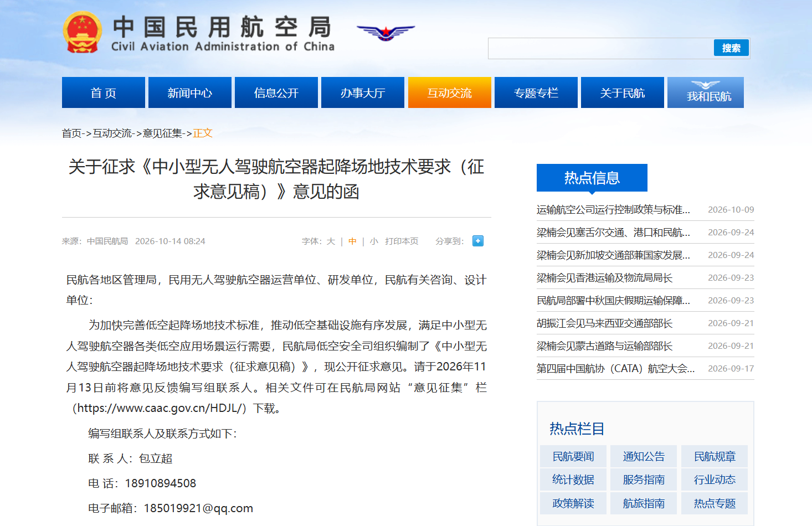
Task: Open the 民航要闻 hot column
Action: point(573,456)
